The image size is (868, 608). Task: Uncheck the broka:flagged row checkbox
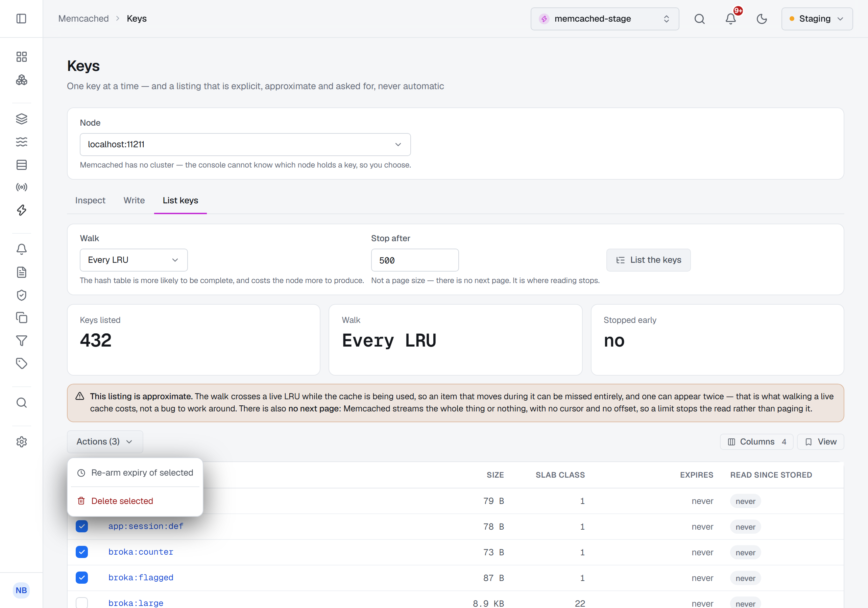coord(82,578)
